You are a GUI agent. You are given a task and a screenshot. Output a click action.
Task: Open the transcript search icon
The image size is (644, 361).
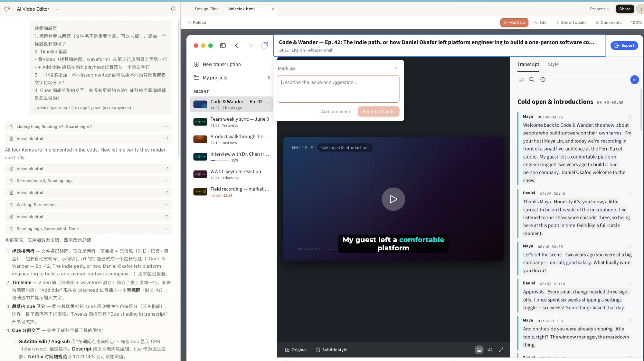532,80
